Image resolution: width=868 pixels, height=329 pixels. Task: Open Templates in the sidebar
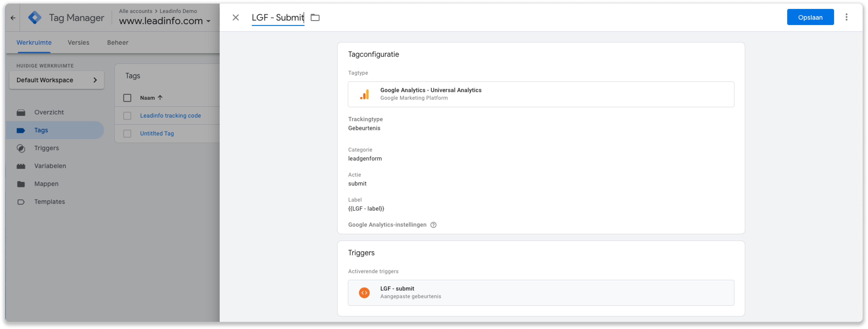point(50,202)
